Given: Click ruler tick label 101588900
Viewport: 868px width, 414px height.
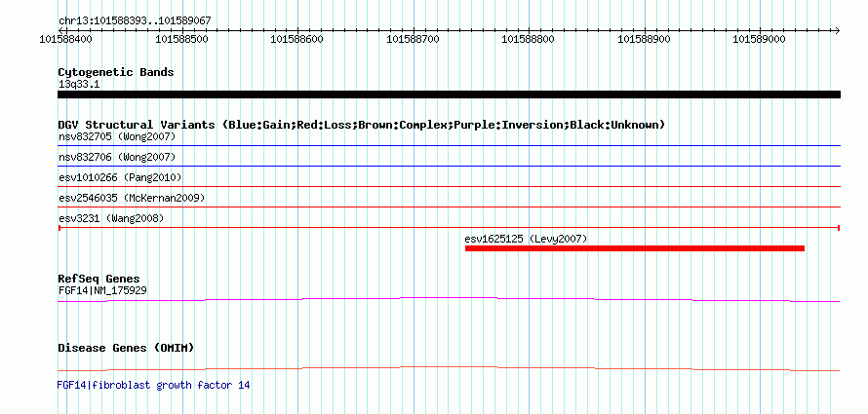Looking at the screenshot, I should [x=644, y=39].
